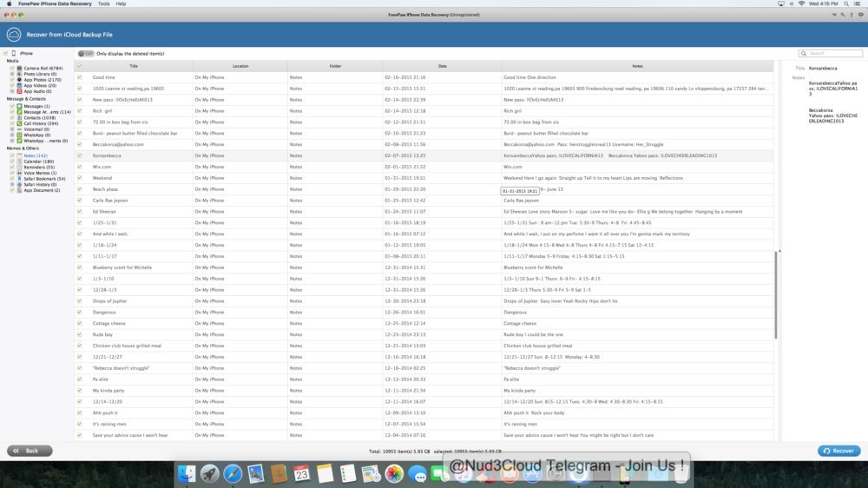The height and width of the screenshot is (488, 868).
Task: Select the 'Beach plaza' note title
Action: (x=105, y=189)
